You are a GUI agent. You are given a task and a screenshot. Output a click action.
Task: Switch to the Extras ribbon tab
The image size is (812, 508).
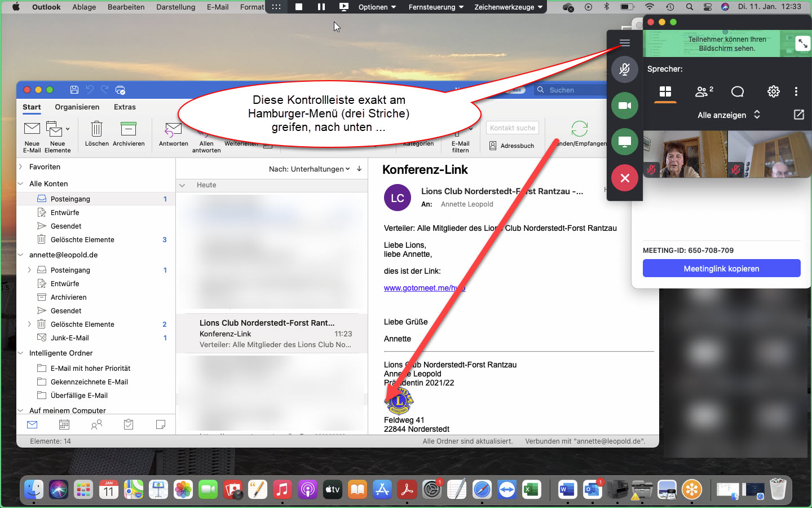[x=125, y=107]
